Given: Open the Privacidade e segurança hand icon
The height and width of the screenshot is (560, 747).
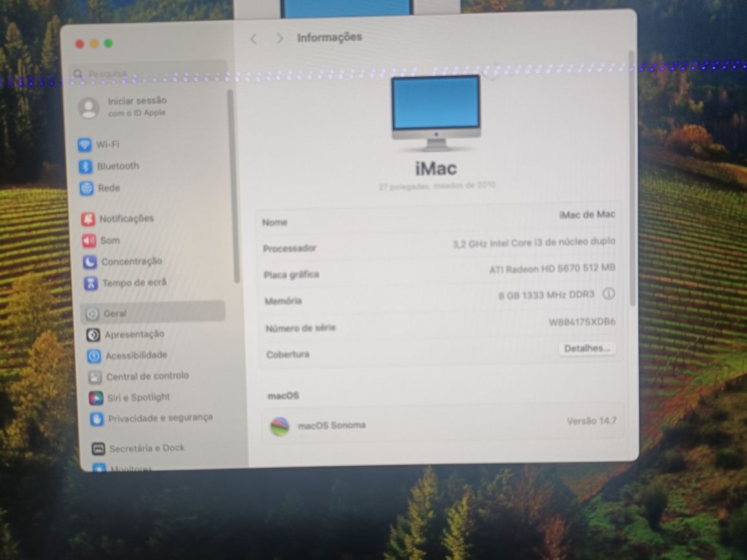Looking at the screenshot, I should (x=97, y=420).
